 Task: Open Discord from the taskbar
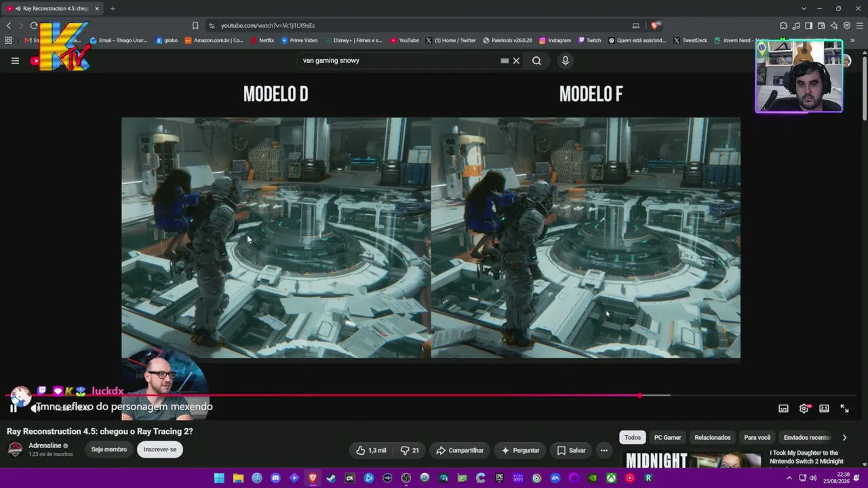pos(275,479)
